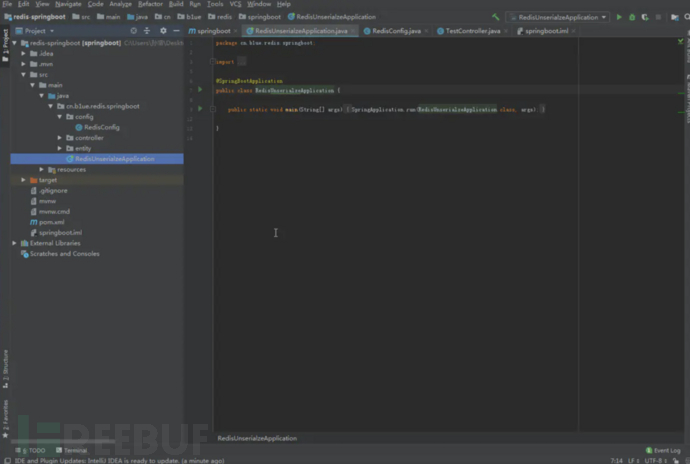This screenshot has height=464, width=690.
Task: Open the RedisUnserialzeApplication run configuration dropdown
Action: tap(558, 17)
